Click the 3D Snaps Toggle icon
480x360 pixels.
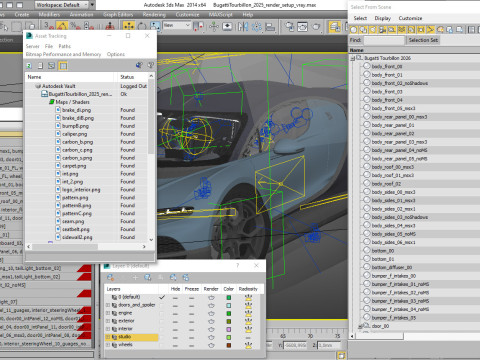pyautogui.click(x=49, y=26)
